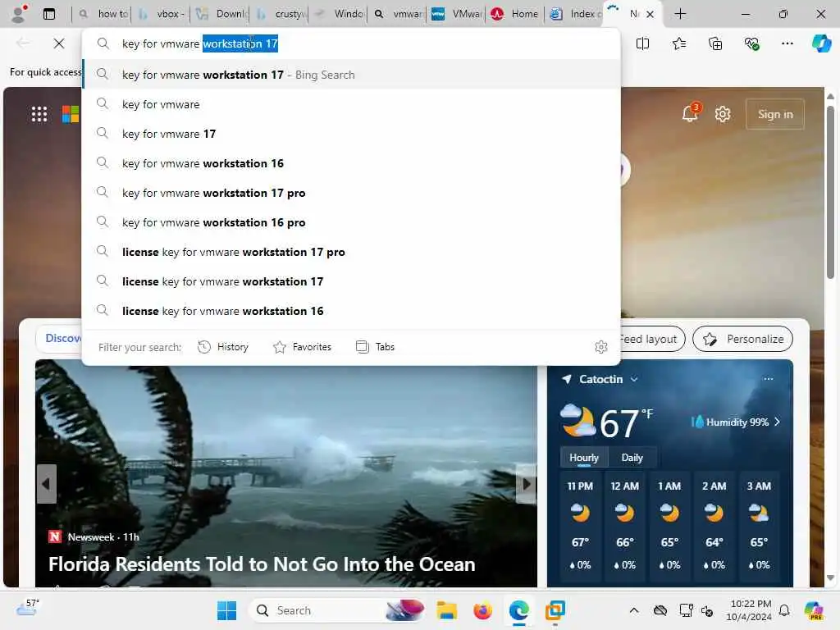Switch to the 'Index' tab

(574, 14)
